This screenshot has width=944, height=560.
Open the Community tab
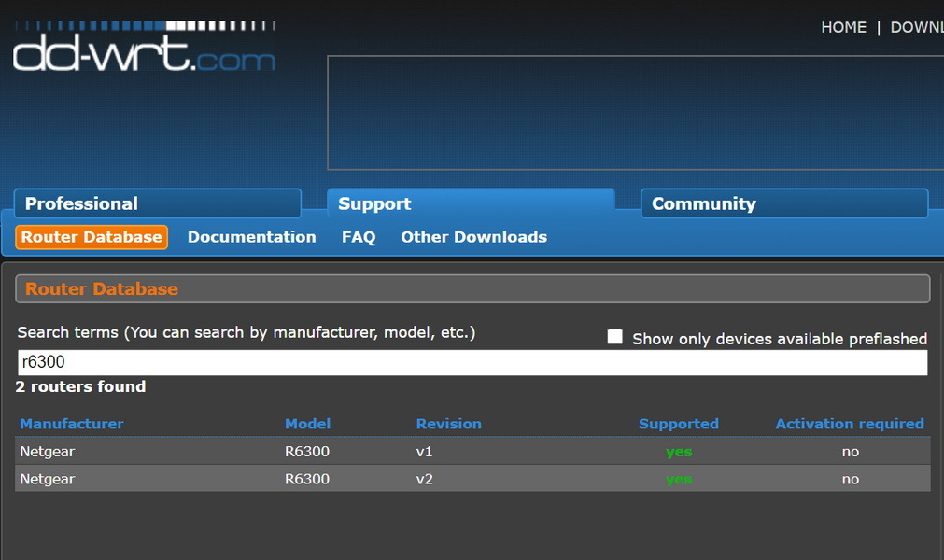tap(784, 203)
